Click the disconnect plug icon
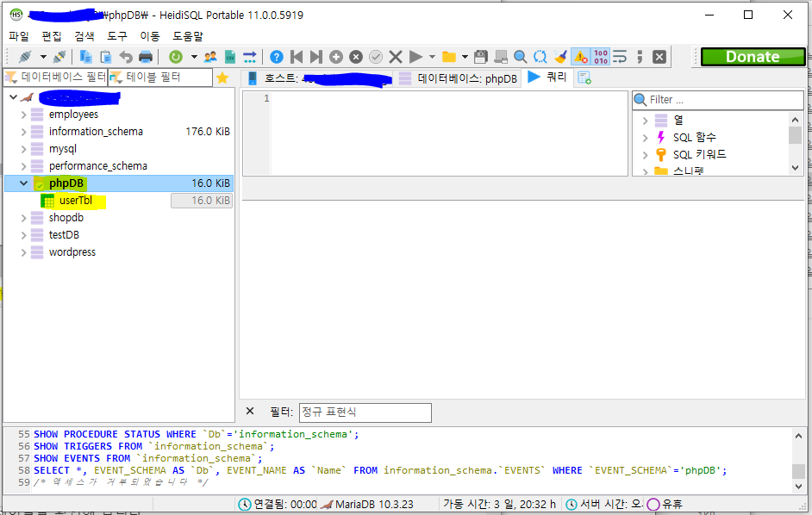Viewport: 812px width, 515px height. pos(59,57)
